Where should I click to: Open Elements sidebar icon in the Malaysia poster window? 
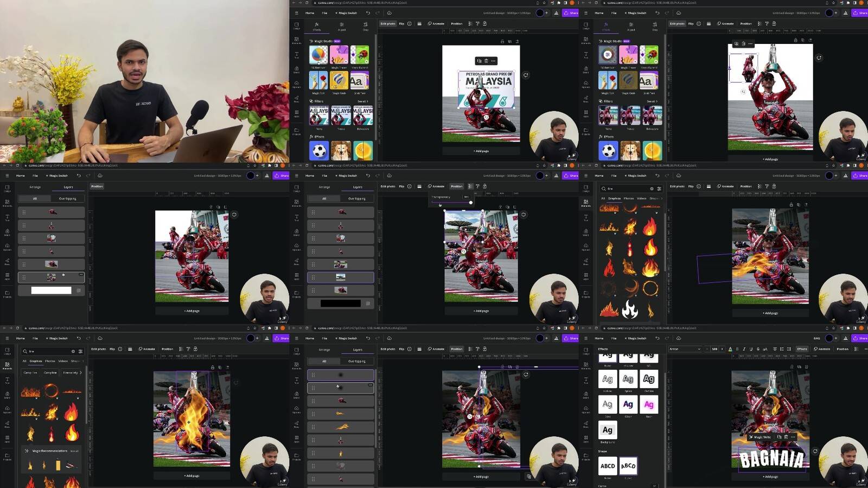[x=296, y=40]
